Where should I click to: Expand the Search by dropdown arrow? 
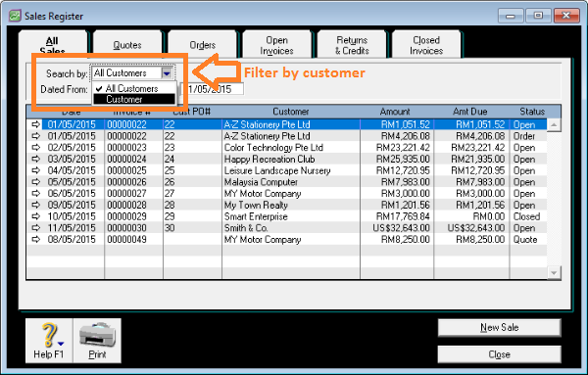click(167, 73)
